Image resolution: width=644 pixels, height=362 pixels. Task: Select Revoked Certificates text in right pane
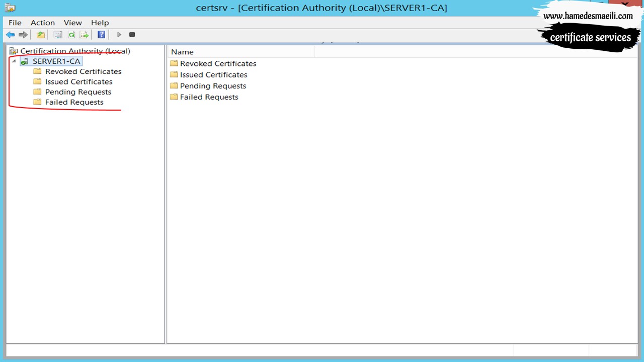218,63
